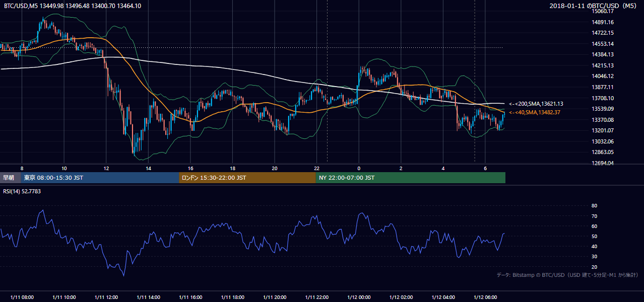Viewport: 644px width, 302px height.
Task: Click the 40 SMA label reading 13482.37
Action: (535, 112)
